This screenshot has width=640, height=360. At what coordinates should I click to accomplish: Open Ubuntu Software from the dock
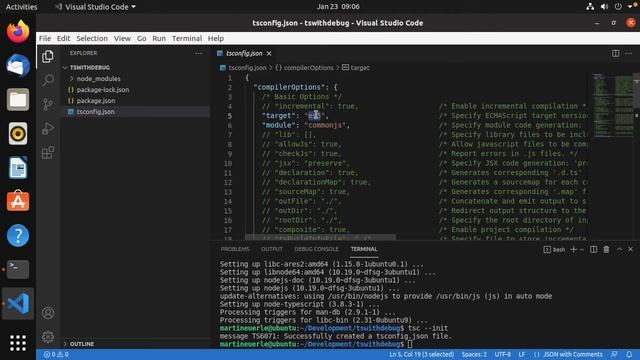click(18, 201)
